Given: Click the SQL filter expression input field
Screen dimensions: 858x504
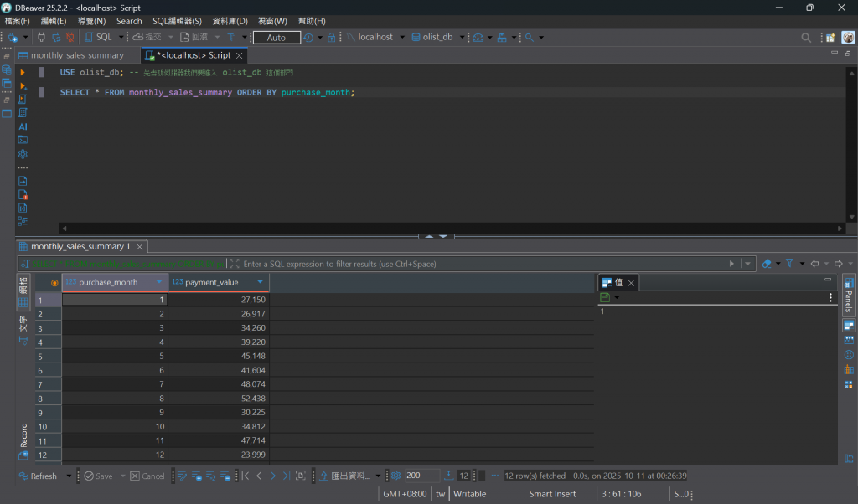Looking at the screenshot, I should click(x=482, y=264).
